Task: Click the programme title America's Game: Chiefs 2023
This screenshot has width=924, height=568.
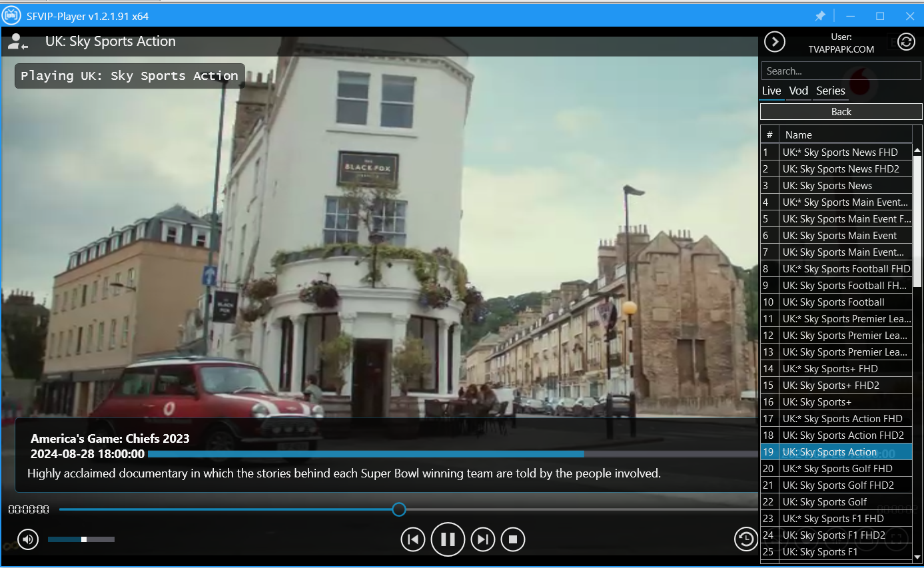Action: coord(110,439)
